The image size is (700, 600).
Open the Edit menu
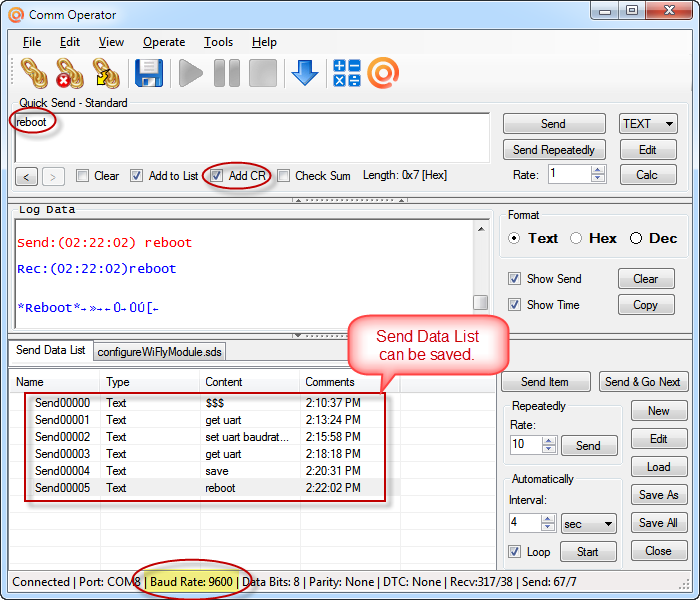(70, 42)
